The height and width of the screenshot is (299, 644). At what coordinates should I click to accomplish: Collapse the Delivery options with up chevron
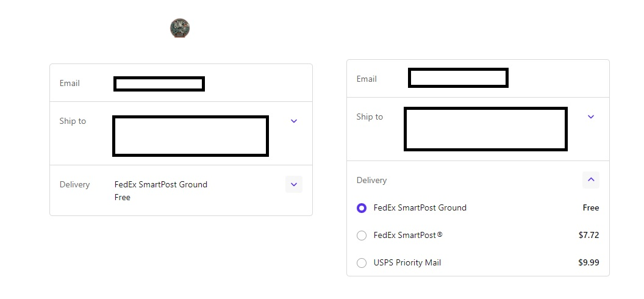(590, 180)
